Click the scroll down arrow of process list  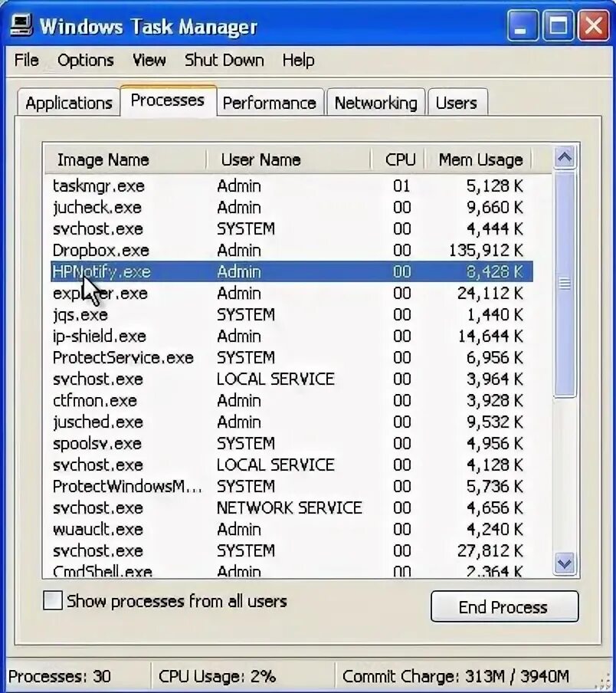point(565,563)
